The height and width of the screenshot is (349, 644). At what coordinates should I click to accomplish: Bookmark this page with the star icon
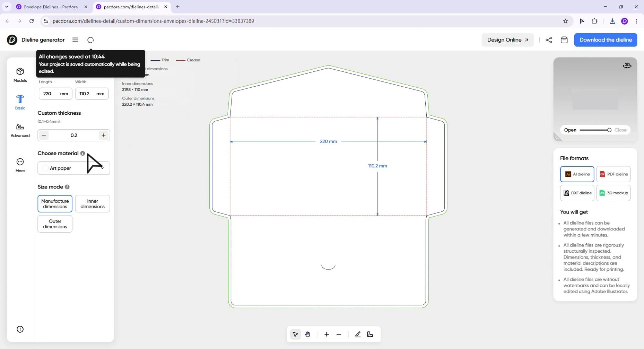(565, 21)
